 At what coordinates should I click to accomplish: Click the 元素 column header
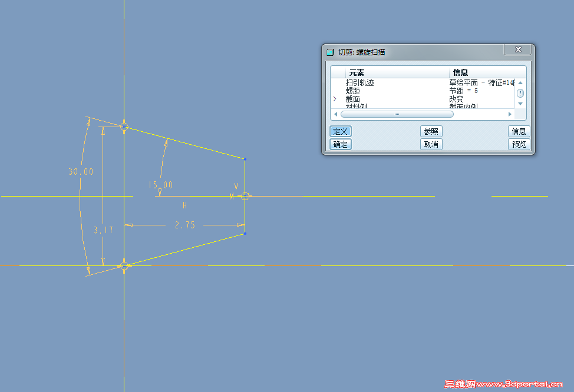pos(397,72)
